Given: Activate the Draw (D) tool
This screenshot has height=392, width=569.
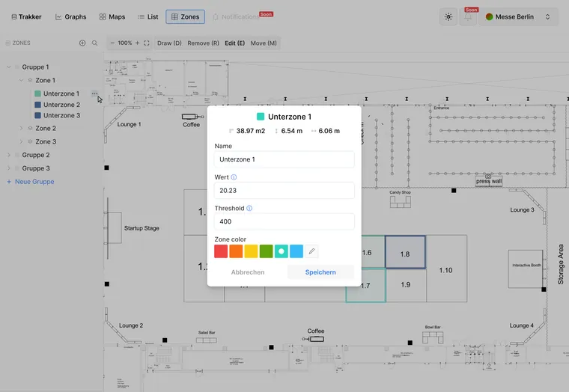Looking at the screenshot, I should click(x=169, y=43).
